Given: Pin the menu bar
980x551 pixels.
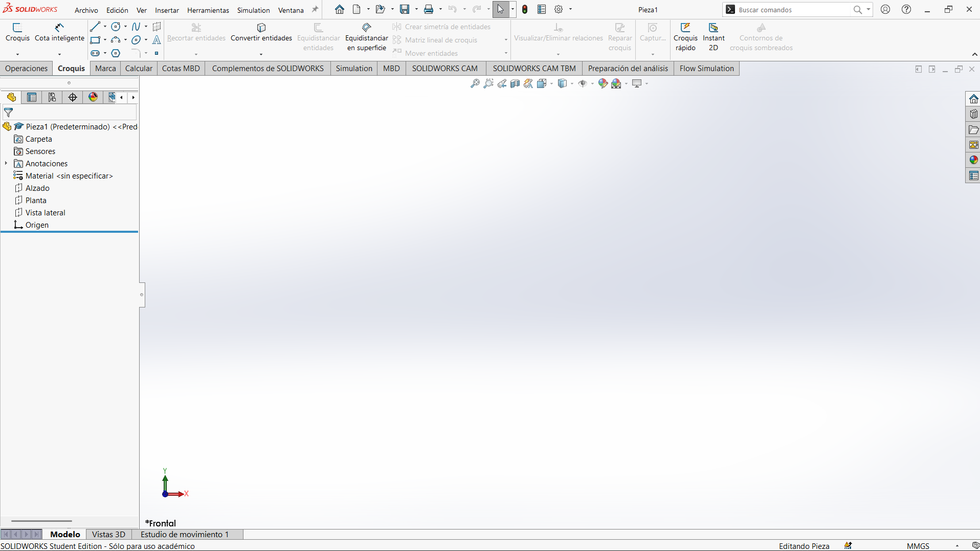Looking at the screenshot, I should pyautogui.click(x=315, y=9).
